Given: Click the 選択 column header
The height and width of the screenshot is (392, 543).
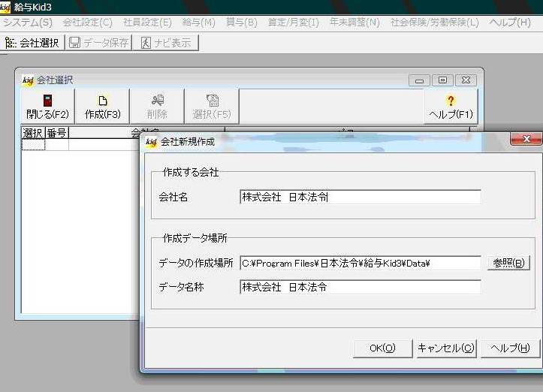Looking at the screenshot, I should [33, 133].
